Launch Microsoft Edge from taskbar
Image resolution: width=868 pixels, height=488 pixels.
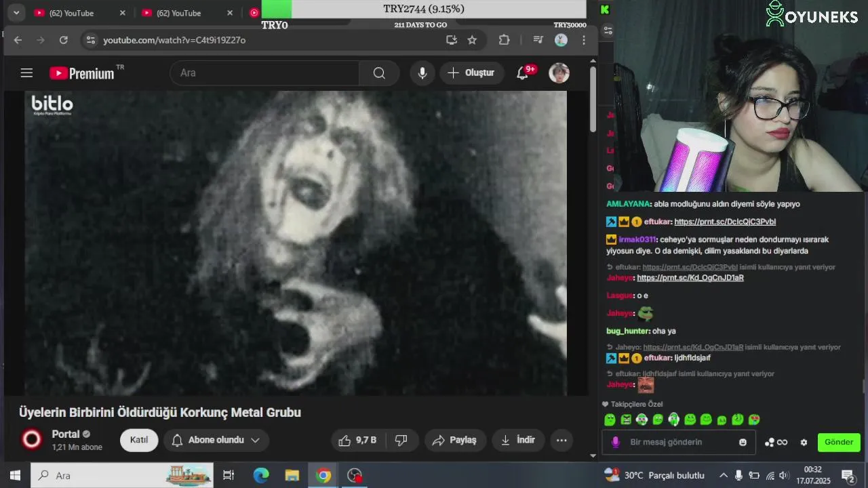261,476
